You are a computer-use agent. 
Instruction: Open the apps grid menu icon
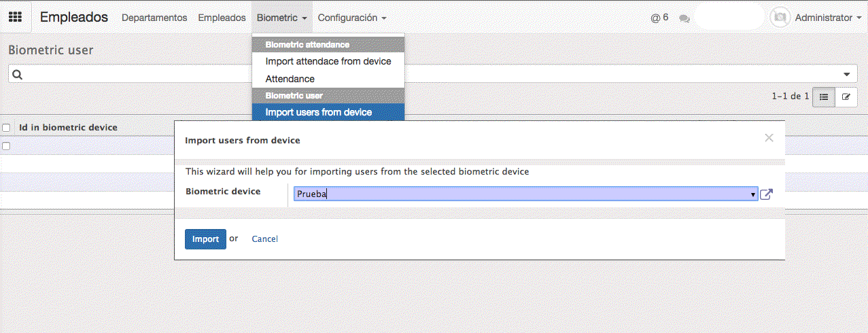pyautogui.click(x=15, y=18)
